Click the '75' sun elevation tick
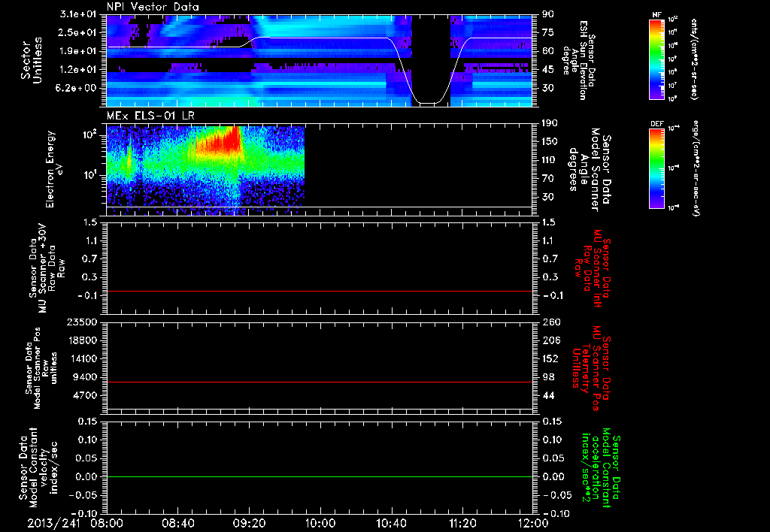This screenshot has width=770, height=532. point(548,32)
